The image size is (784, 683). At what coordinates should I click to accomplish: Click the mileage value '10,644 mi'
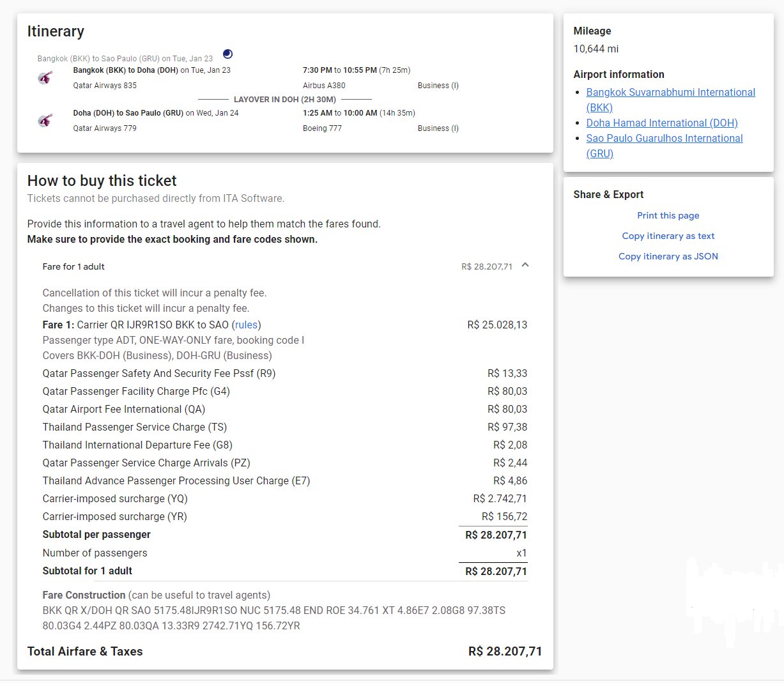click(x=596, y=49)
